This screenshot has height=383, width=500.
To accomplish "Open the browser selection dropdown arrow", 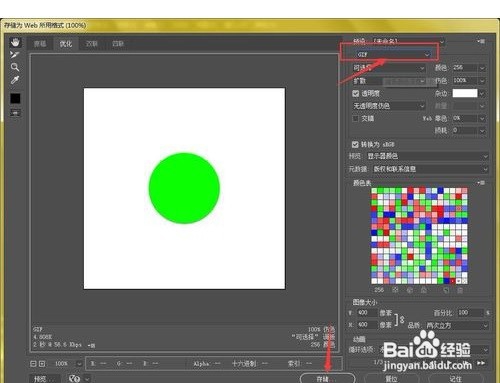I will pyautogui.click(x=87, y=379).
